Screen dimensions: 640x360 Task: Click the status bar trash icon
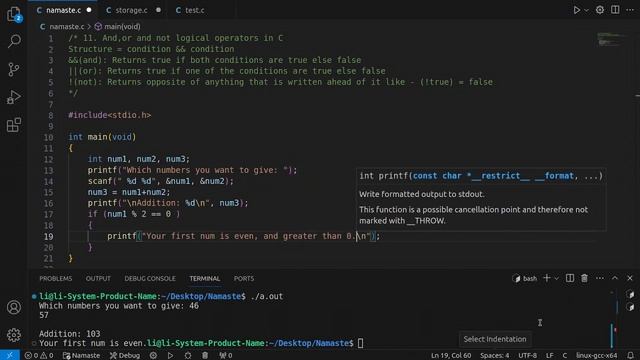pyautogui.click(x=205, y=356)
